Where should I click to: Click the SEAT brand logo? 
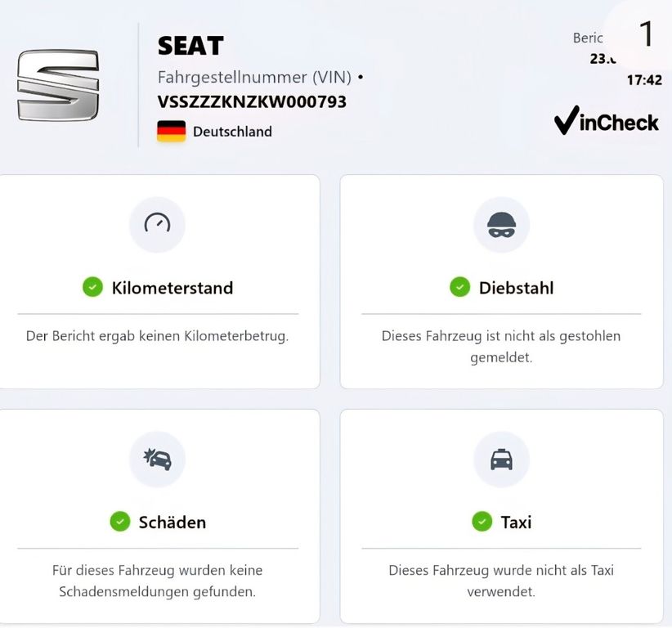(58, 86)
